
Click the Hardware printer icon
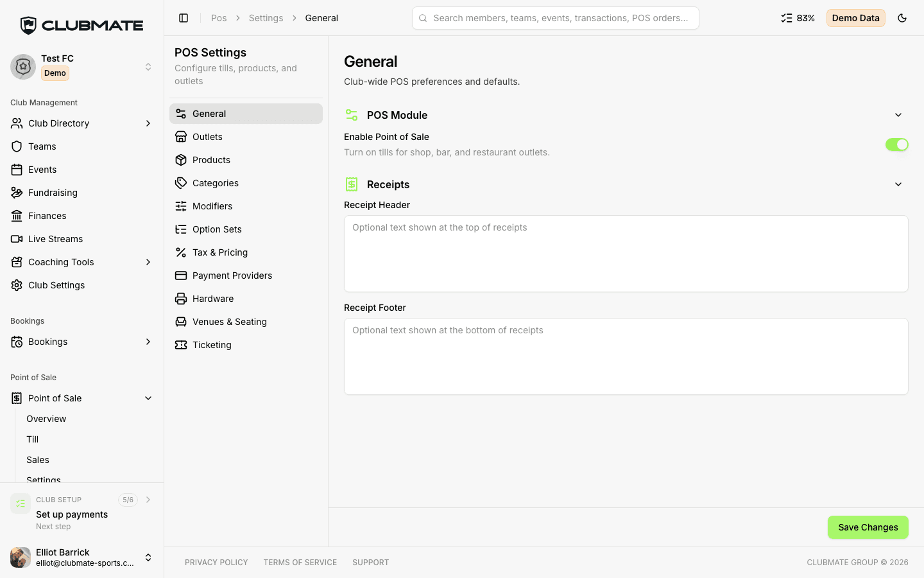click(x=181, y=299)
